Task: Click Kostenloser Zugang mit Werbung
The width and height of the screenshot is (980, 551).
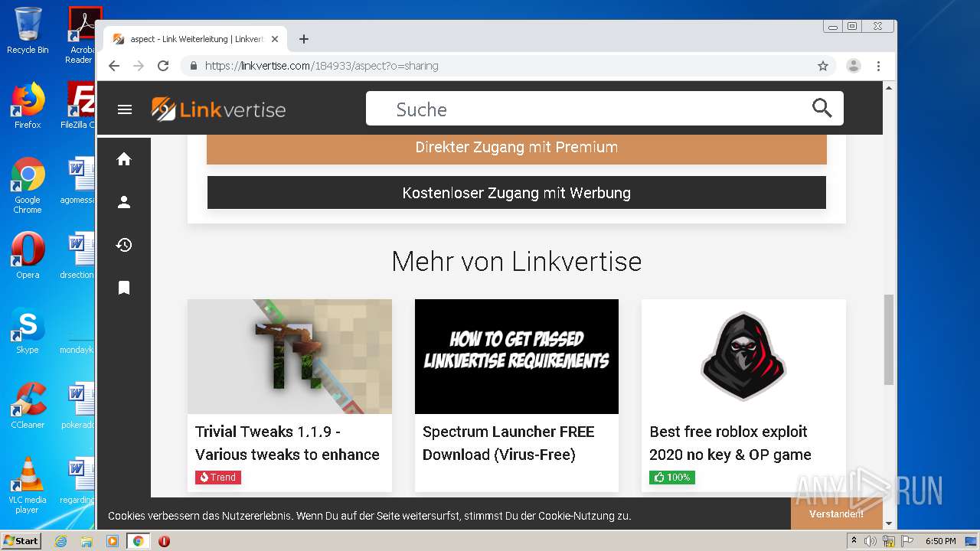Action: tap(517, 193)
